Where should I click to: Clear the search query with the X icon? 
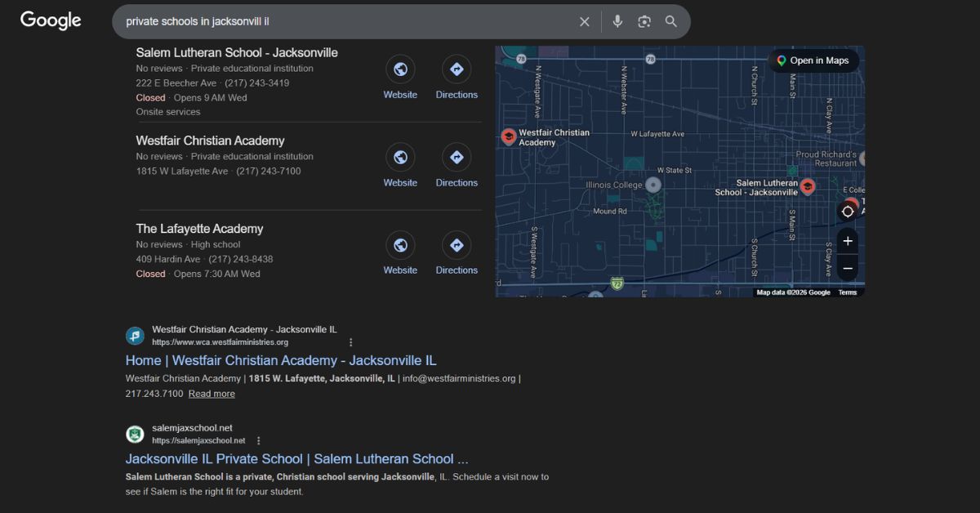pos(584,21)
